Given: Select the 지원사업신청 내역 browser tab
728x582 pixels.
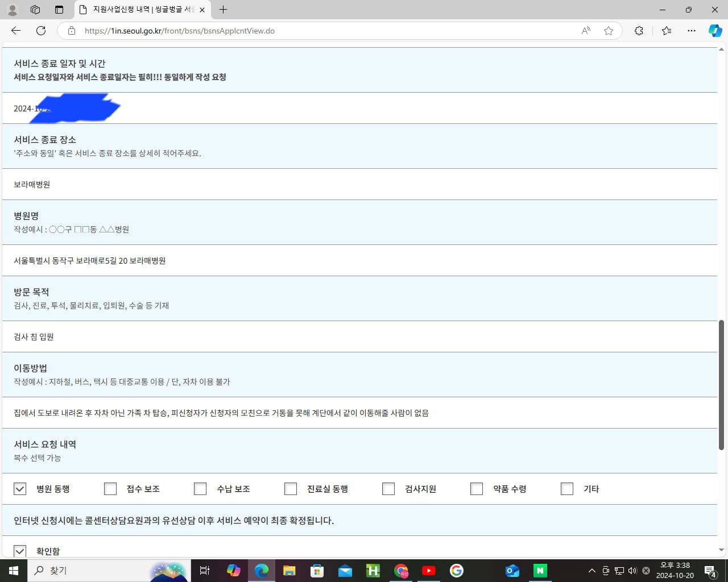Looking at the screenshot, I should coord(143,10).
